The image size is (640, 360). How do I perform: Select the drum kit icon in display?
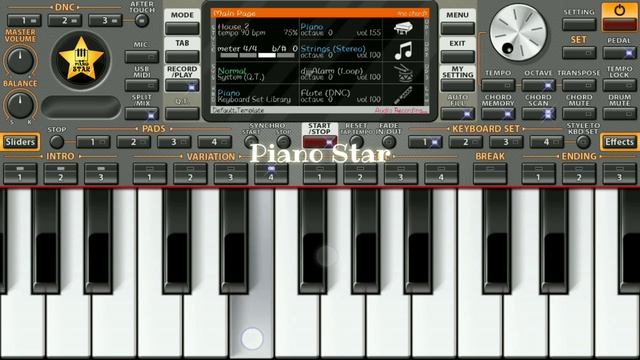point(403,73)
